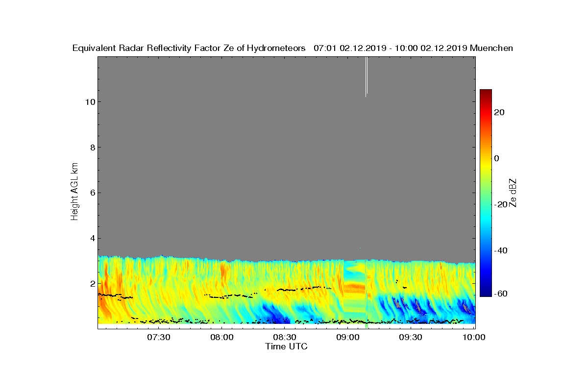The height and width of the screenshot is (392, 588).
Task: Click the Height AGL km axis title
Action: click(74, 192)
